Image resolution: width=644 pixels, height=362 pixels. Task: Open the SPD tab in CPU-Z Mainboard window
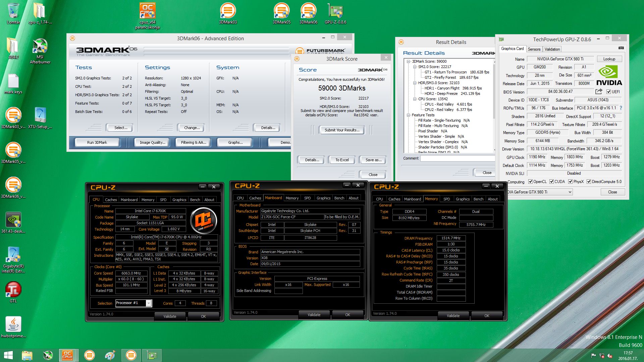(x=307, y=198)
